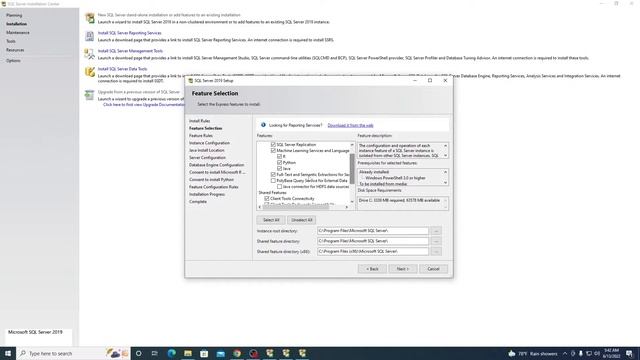Uncheck the Java feature checkbox

(x=280, y=168)
